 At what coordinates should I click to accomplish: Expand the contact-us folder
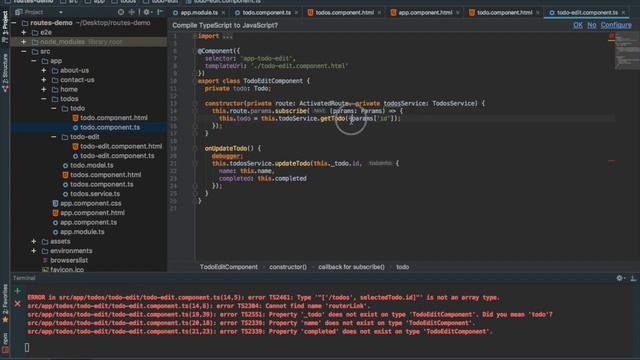[x=44, y=80]
